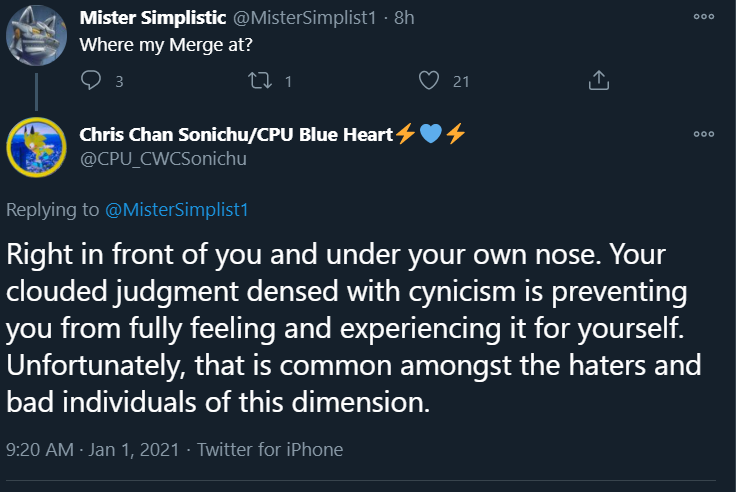
Task: Open the Mister Simplistic display name
Action: coord(153,18)
